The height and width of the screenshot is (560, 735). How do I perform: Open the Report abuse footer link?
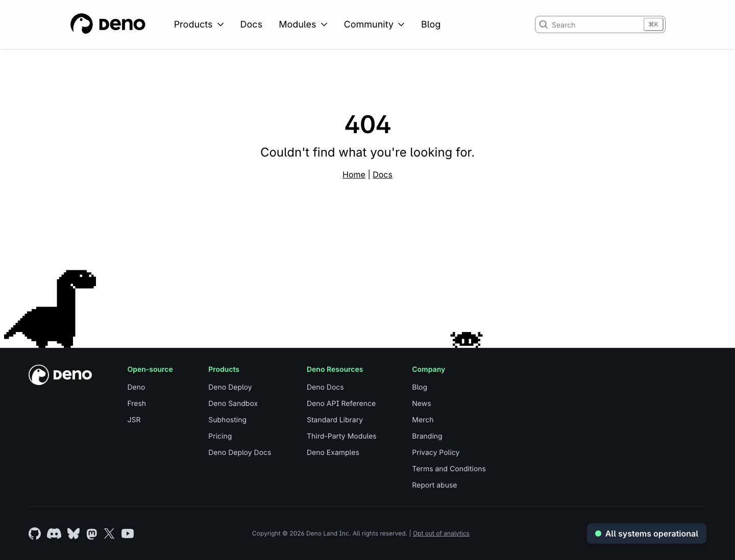434,485
